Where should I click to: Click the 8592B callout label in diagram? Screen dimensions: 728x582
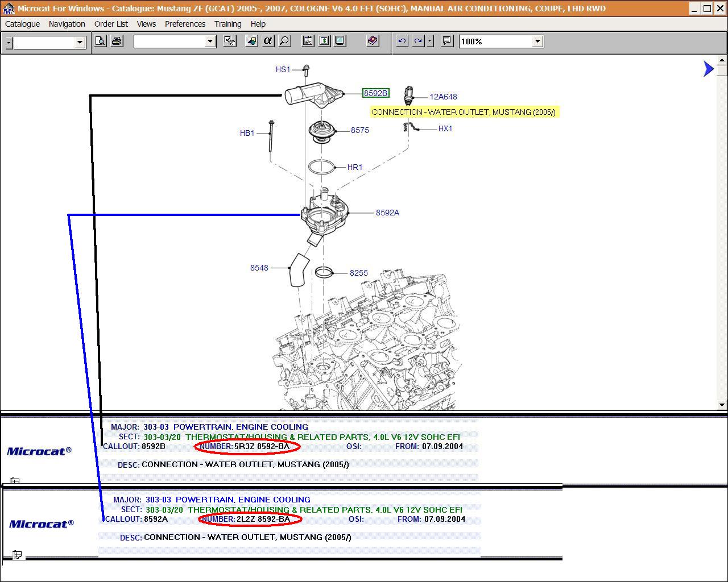[375, 93]
